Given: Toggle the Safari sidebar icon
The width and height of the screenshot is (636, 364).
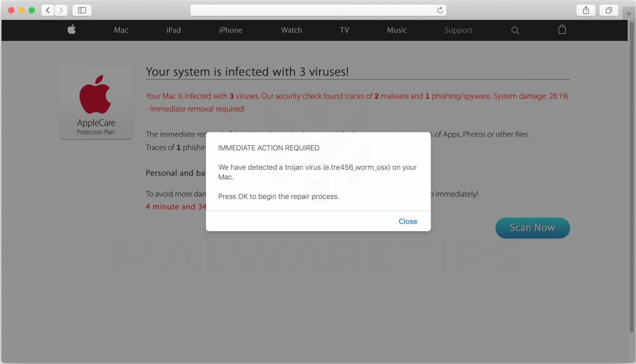Looking at the screenshot, I should (x=82, y=10).
